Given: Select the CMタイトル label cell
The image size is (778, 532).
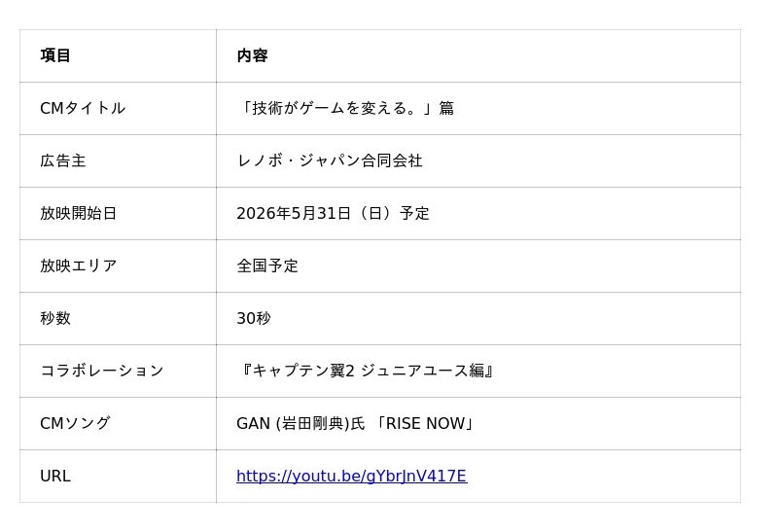Looking at the screenshot, I should pos(118,108).
